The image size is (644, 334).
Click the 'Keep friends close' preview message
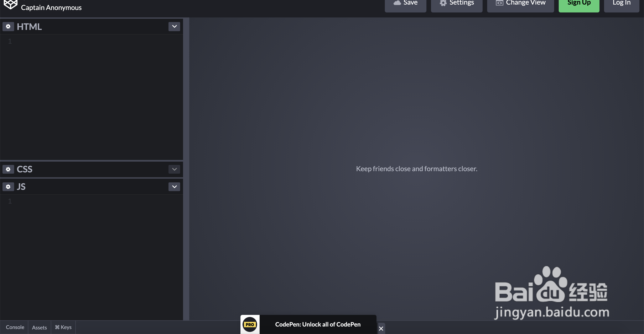[x=416, y=169]
